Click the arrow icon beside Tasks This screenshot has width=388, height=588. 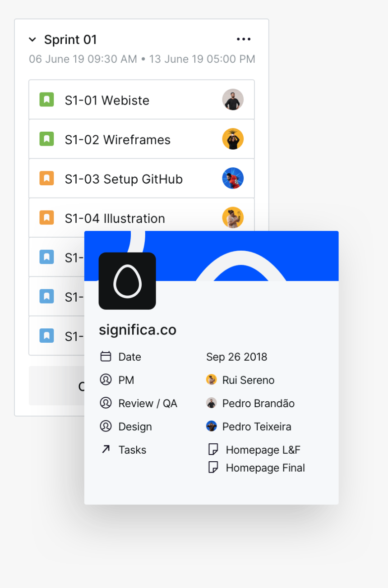click(106, 449)
